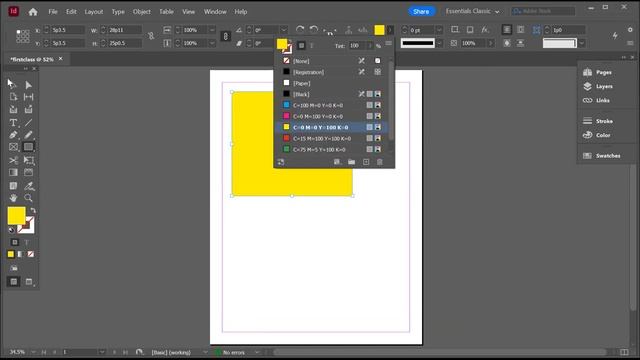Select the Scissors tool
This screenshot has height=360, width=640.
pos(13,160)
